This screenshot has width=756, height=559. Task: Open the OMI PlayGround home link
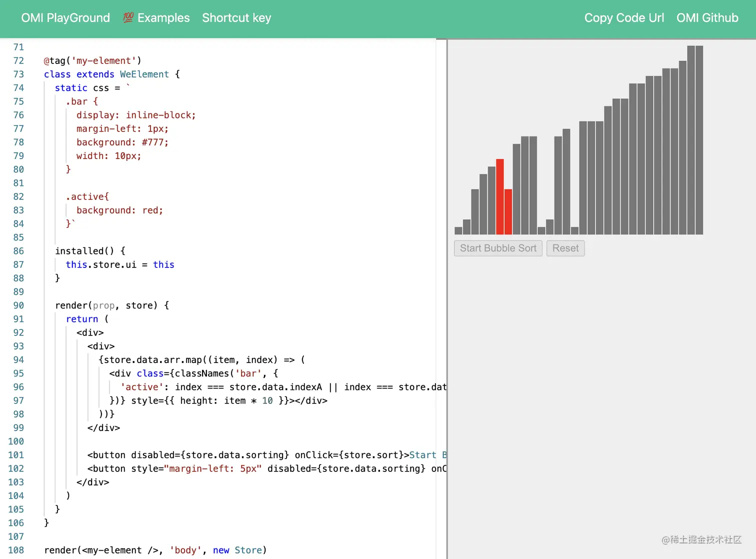(x=65, y=18)
